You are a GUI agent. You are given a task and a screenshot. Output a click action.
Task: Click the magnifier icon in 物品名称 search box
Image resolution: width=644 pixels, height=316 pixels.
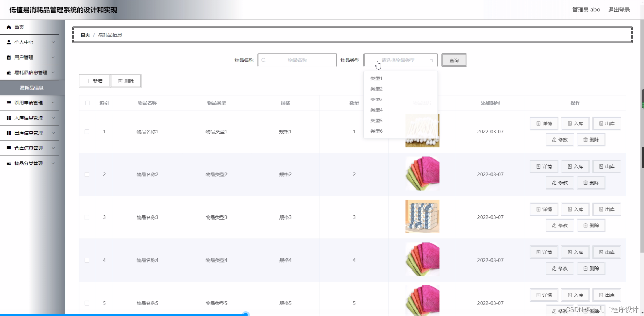coord(264,60)
